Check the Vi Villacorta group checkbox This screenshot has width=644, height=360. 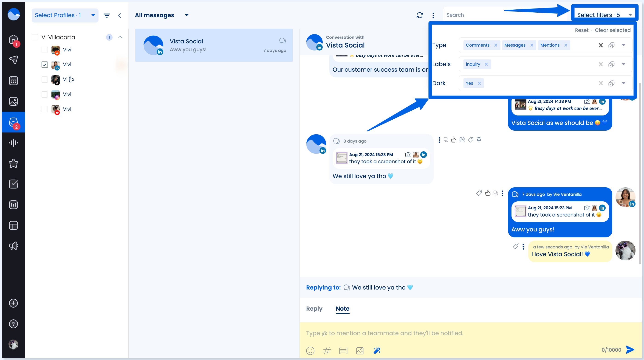click(x=35, y=37)
